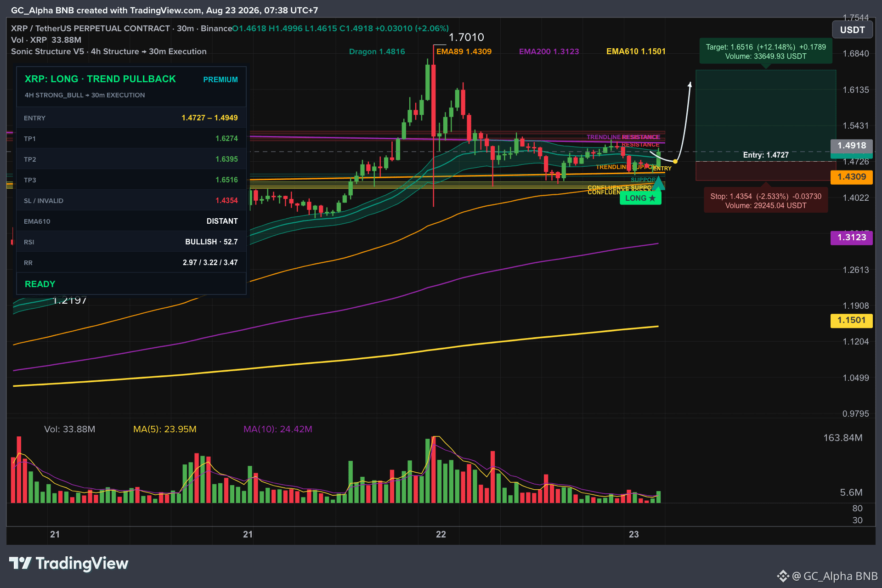This screenshot has height=588, width=882.
Task: Click the 'XRP: LONG · TREND PULLBACK' panel heading
Action: (x=100, y=79)
